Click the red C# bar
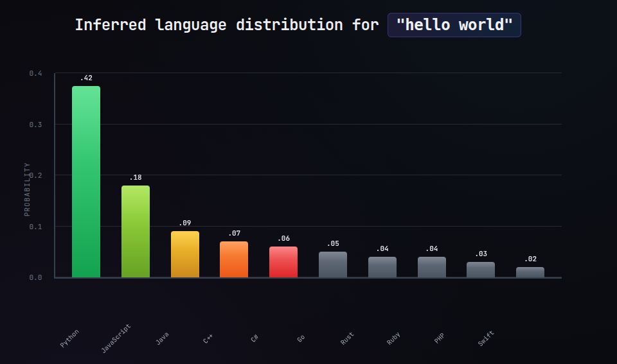Viewport: 617px width, 364px height. coord(283,262)
